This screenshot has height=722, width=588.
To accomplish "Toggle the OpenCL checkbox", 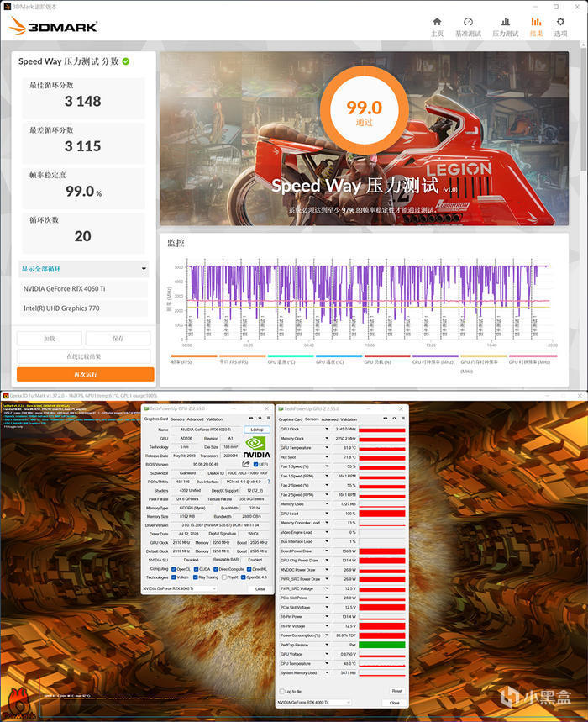I will coord(174,569).
